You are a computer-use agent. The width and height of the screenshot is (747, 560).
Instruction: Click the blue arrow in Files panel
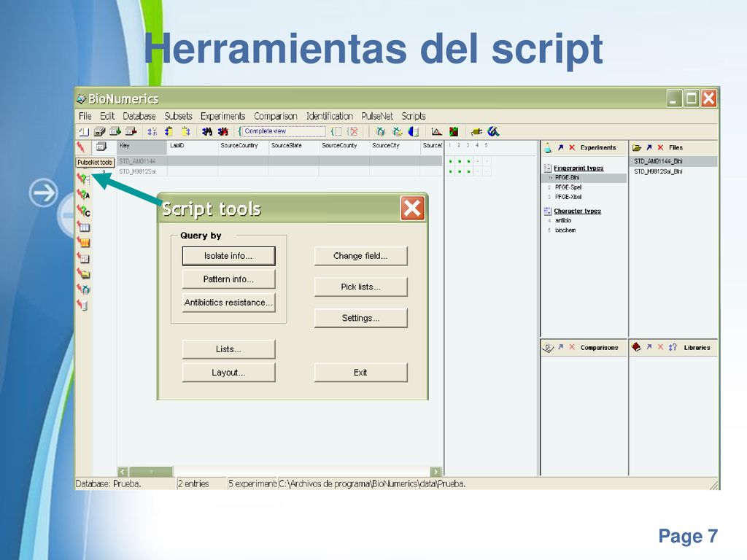click(649, 147)
